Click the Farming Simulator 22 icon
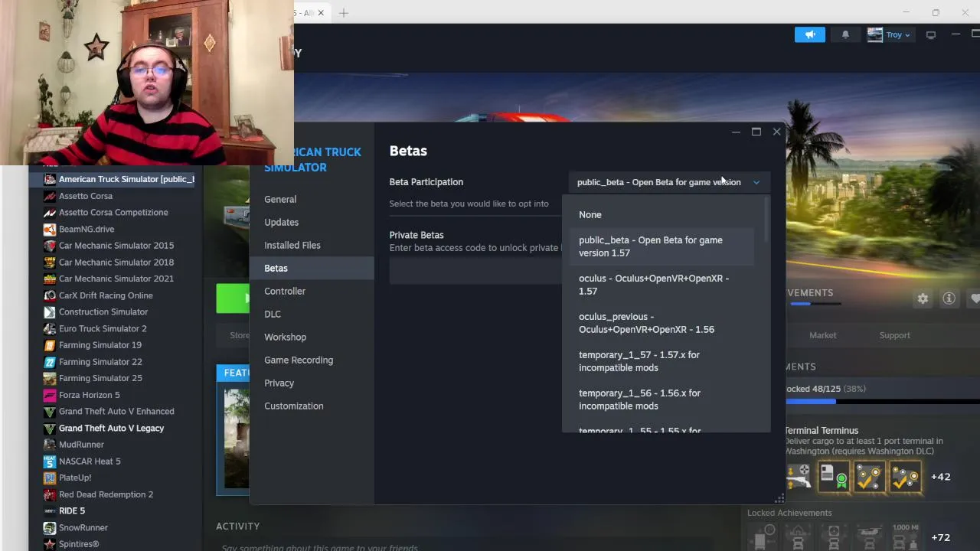 tap(50, 361)
